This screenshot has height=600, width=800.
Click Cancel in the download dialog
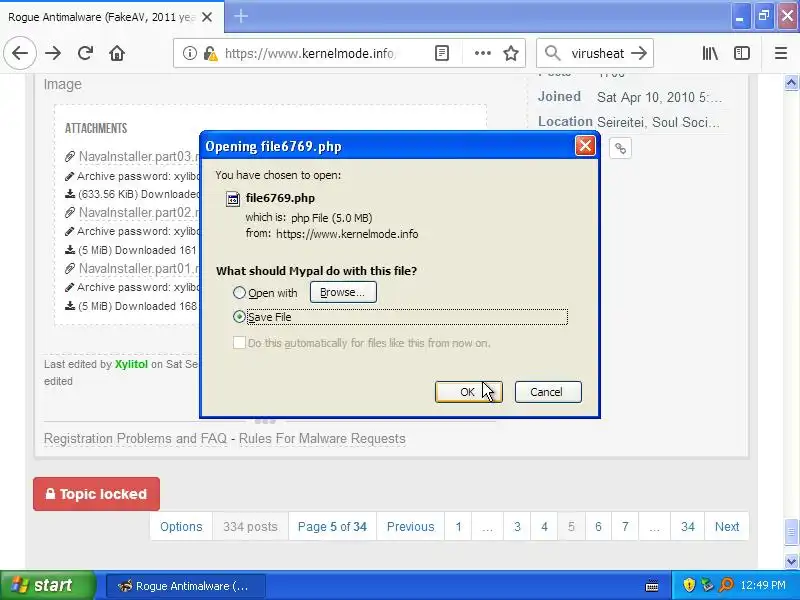click(548, 392)
